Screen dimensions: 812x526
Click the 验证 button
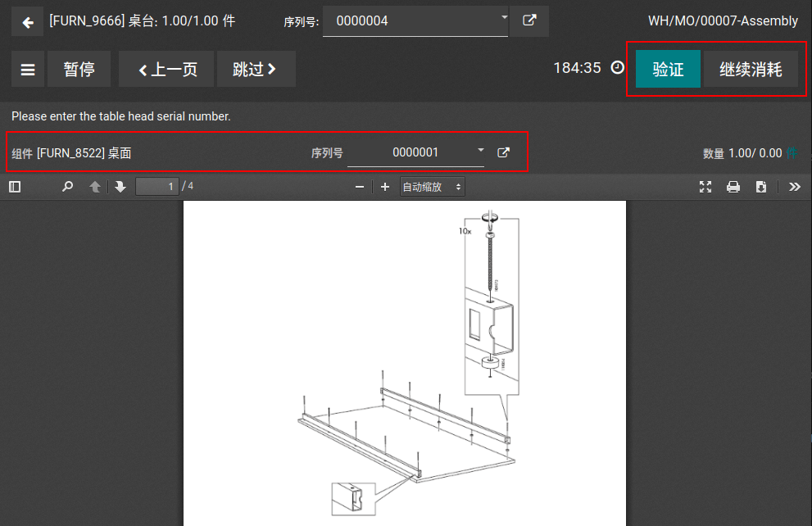[668, 70]
